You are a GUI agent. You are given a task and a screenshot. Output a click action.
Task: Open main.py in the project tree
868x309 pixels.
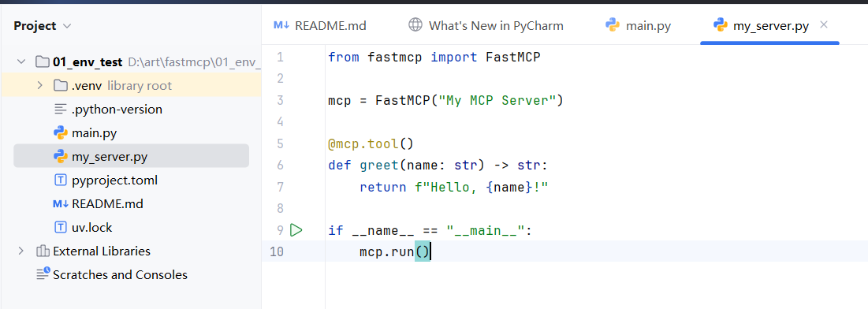(94, 133)
